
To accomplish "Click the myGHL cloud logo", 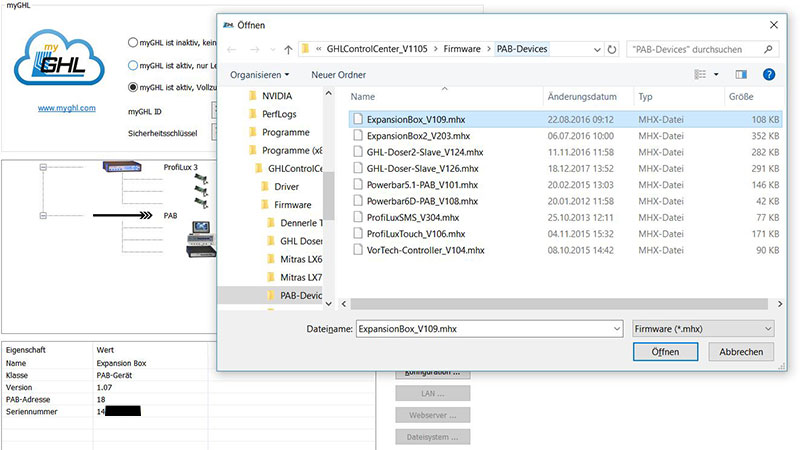I will [59, 59].
